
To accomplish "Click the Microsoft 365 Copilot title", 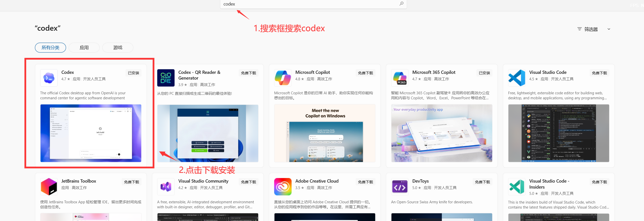I will pyautogui.click(x=434, y=72).
